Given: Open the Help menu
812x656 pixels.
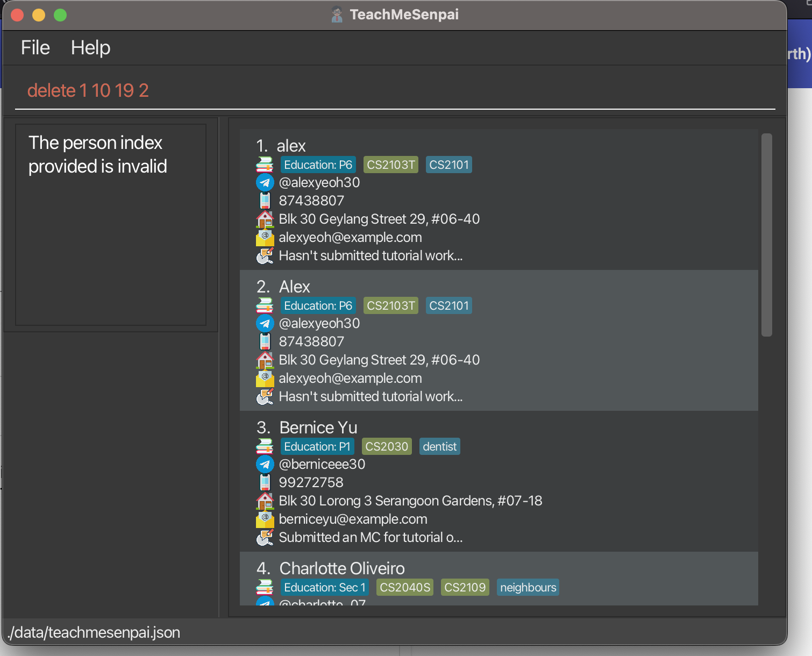Looking at the screenshot, I should tap(90, 48).
